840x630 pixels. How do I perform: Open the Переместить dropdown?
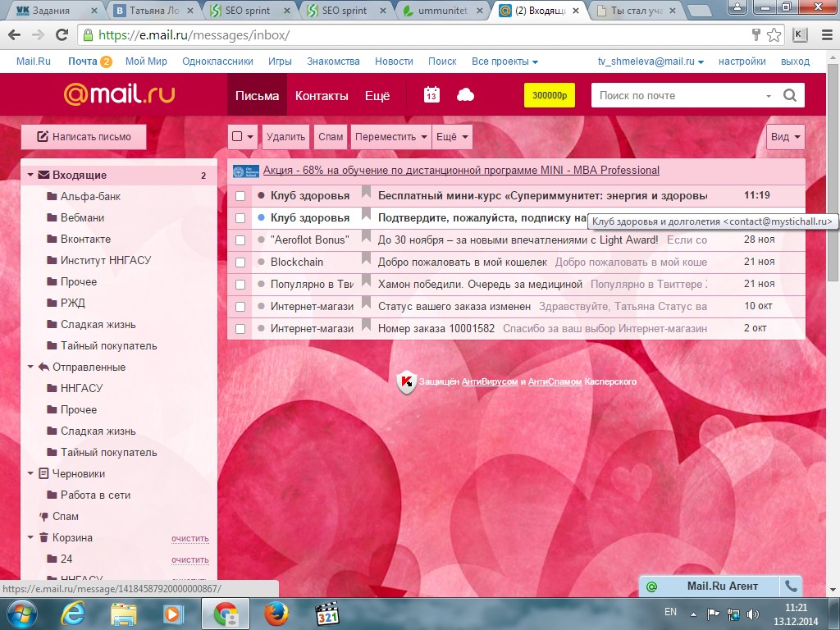point(391,137)
